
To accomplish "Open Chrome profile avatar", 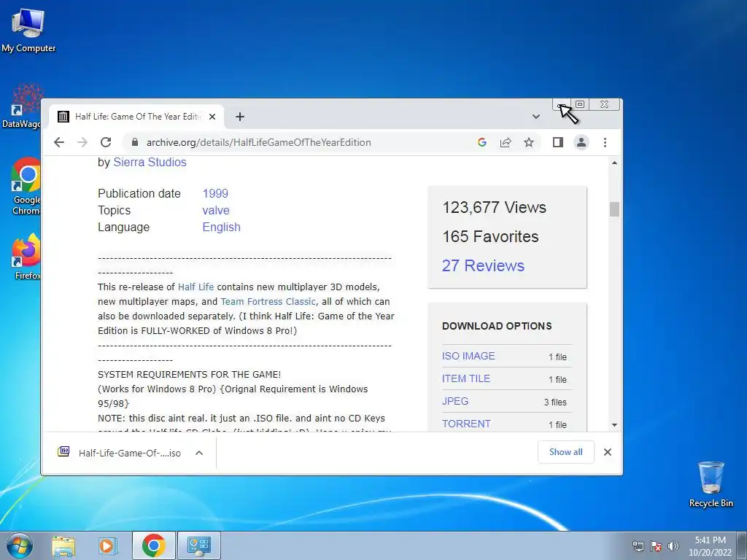I will 581,142.
